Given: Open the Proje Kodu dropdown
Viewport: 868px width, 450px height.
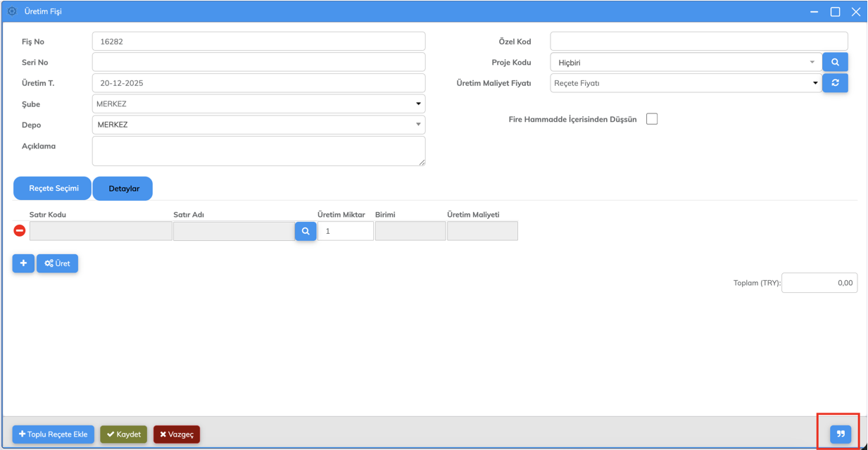Looking at the screenshot, I should pos(685,63).
